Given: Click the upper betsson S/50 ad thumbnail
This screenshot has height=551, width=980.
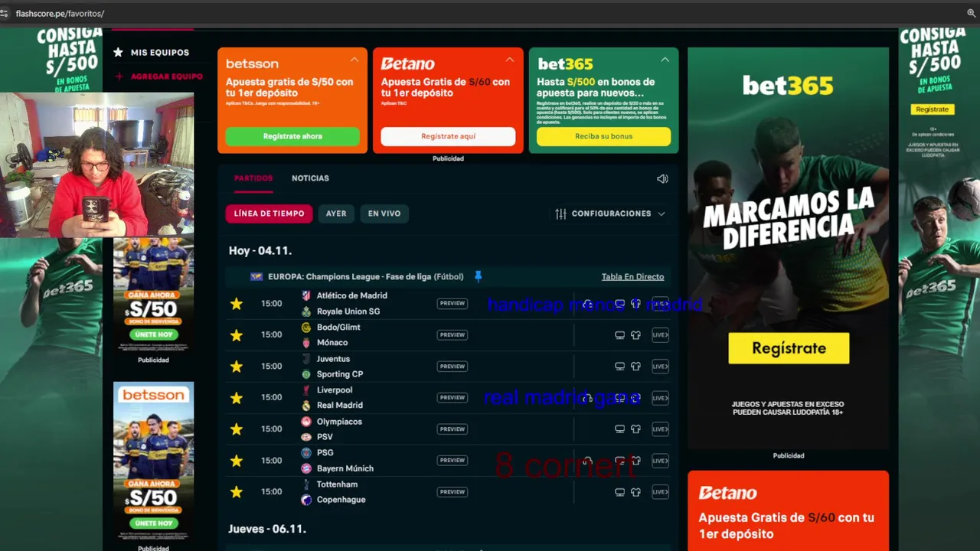Looking at the screenshot, I should tap(153, 295).
